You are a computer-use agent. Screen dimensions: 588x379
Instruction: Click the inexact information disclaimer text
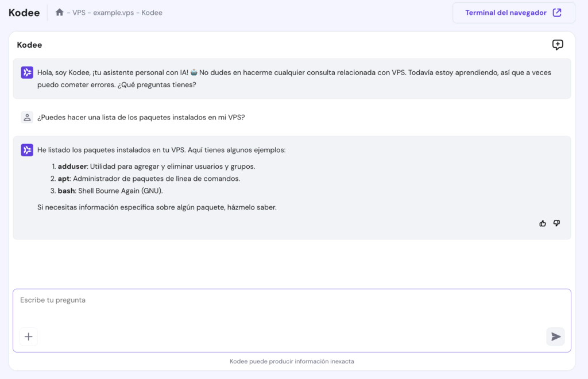point(292,361)
